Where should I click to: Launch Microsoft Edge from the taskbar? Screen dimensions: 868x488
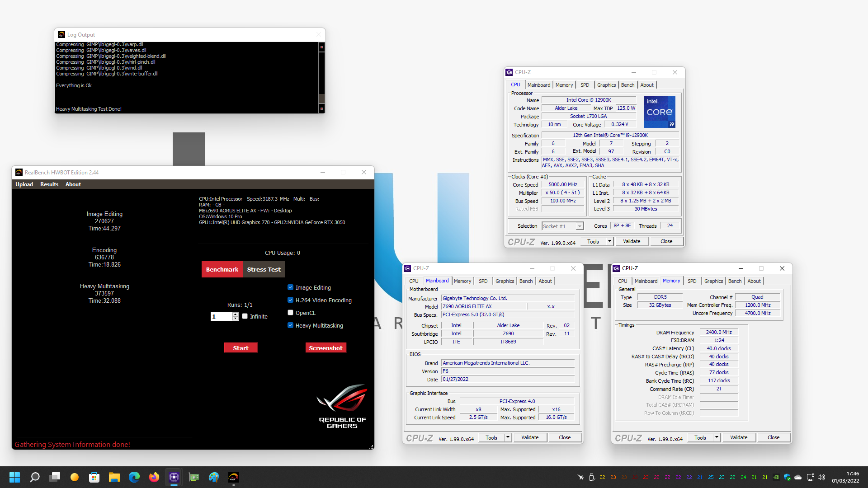click(134, 477)
